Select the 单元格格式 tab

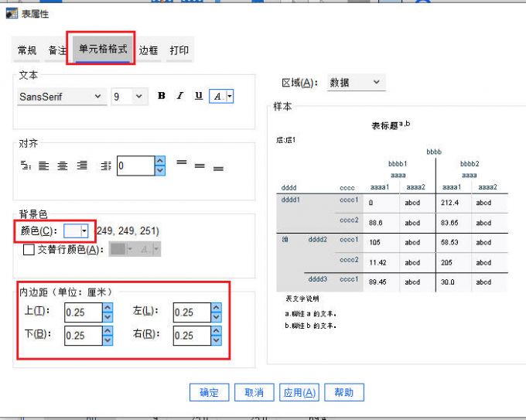(x=103, y=49)
